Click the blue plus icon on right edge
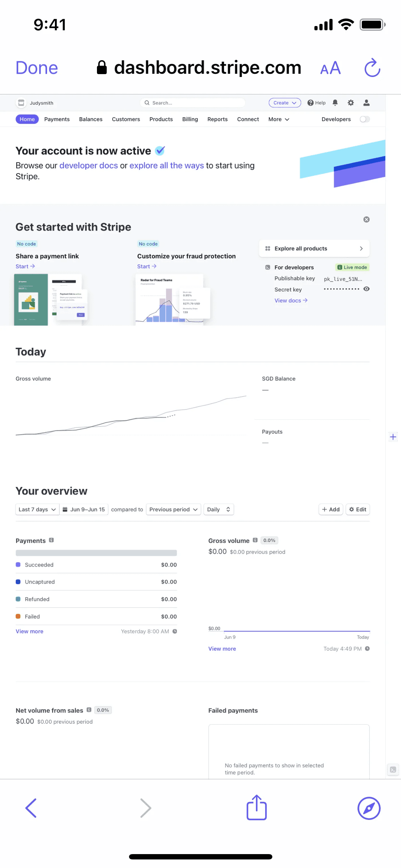This screenshot has width=401, height=868. pyautogui.click(x=393, y=437)
